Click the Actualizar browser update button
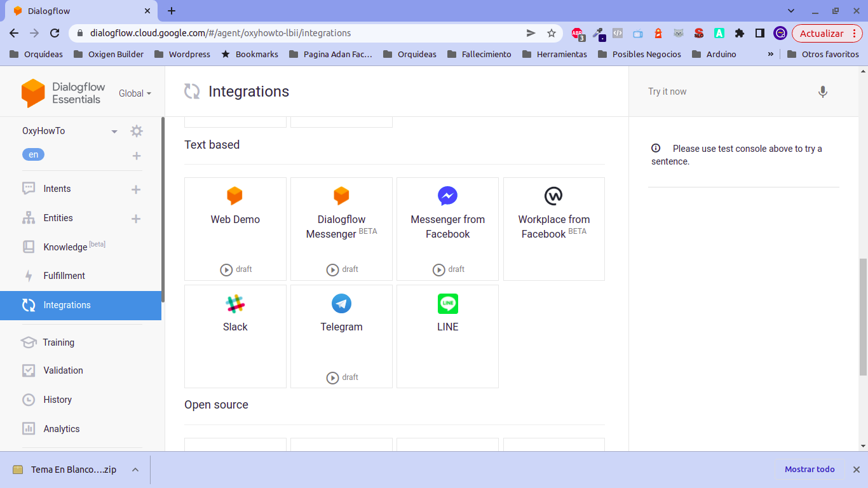The height and width of the screenshot is (488, 868). click(x=827, y=33)
